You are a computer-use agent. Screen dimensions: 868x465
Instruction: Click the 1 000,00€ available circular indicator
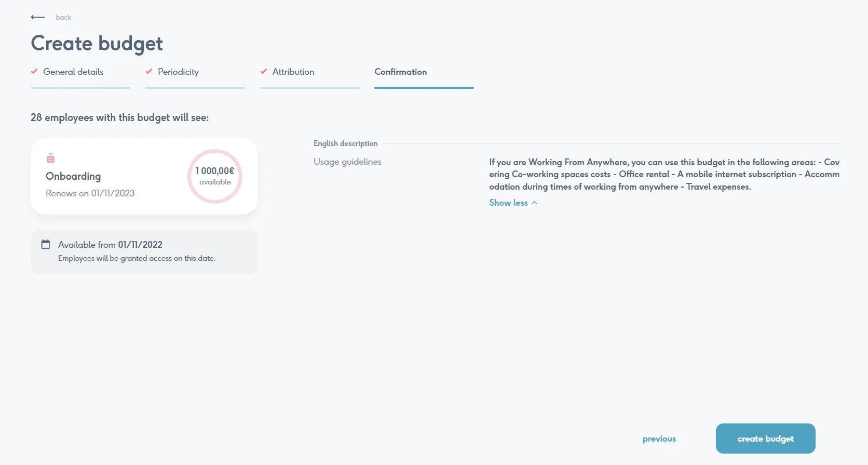(x=215, y=176)
